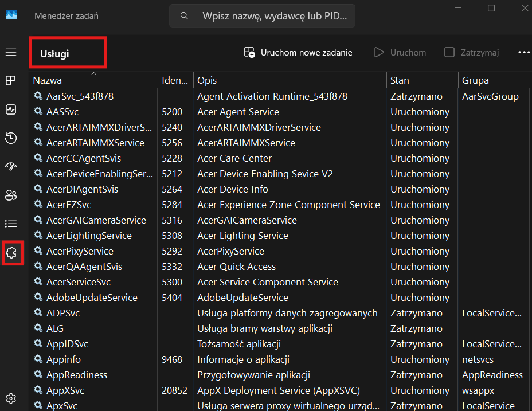
Task: Click the Uruchom play button
Action: (400, 53)
